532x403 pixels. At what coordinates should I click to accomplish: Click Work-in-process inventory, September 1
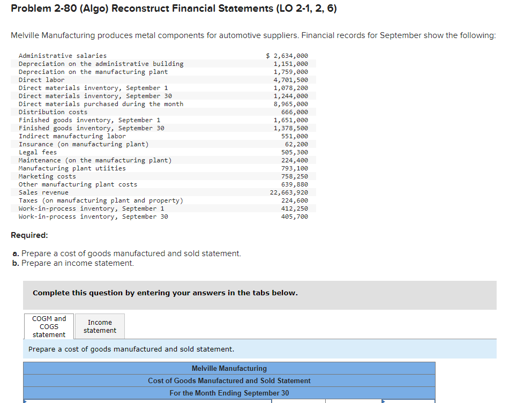(x=91, y=208)
